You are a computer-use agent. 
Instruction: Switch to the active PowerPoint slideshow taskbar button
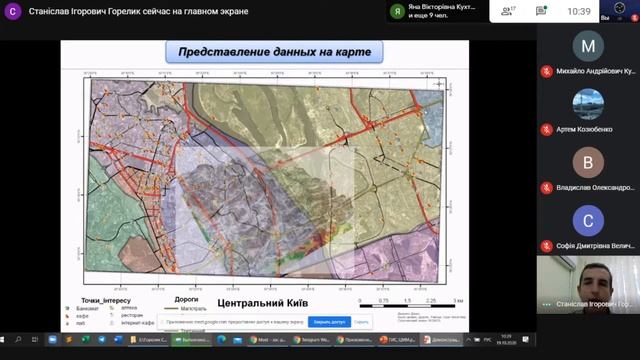click(x=442, y=340)
